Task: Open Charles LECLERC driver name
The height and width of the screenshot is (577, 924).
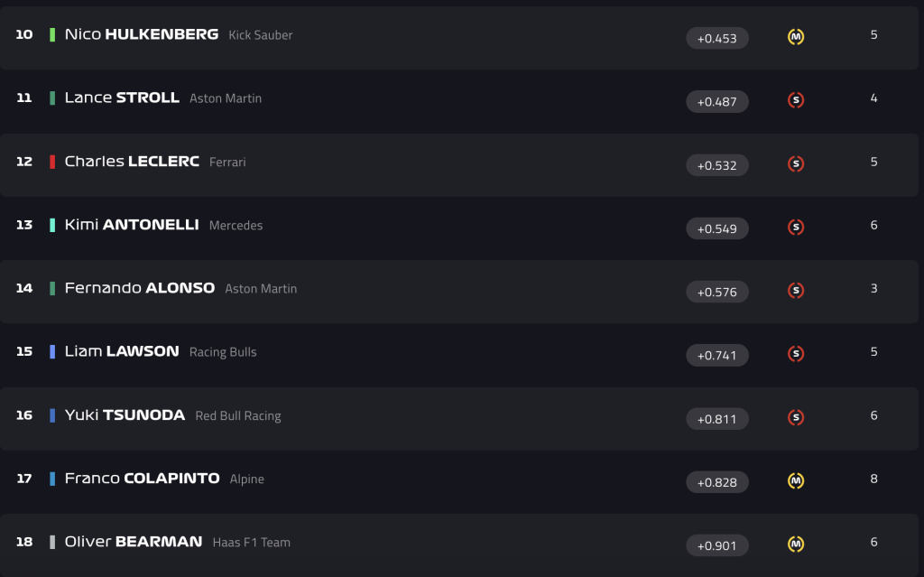Action: (x=132, y=161)
